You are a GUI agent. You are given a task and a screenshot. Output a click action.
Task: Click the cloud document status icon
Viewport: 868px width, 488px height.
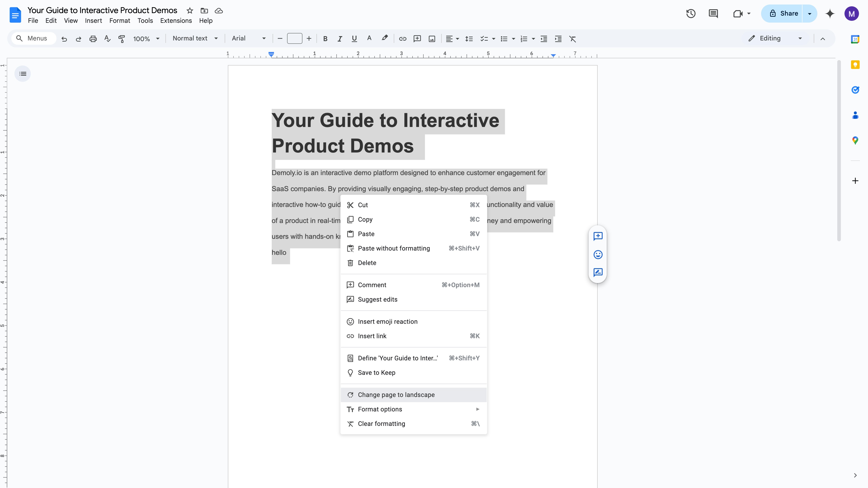click(219, 10)
